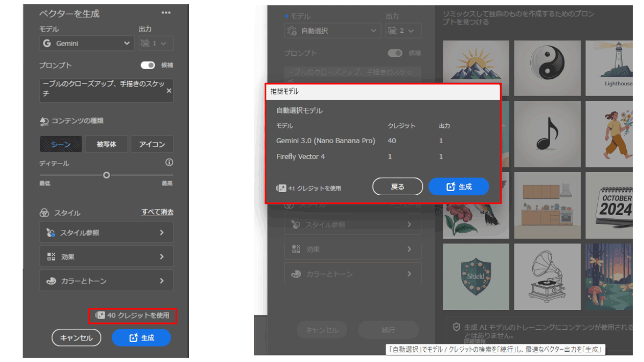Screen dimensions: 644x362
Task: Click 生成 in the Gemini panel
Action: click(x=141, y=338)
